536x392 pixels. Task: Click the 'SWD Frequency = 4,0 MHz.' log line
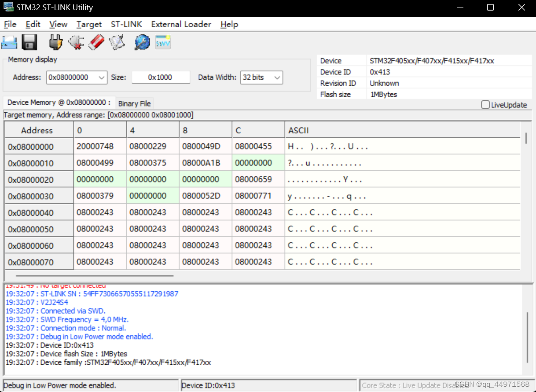[x=67, y=319]
